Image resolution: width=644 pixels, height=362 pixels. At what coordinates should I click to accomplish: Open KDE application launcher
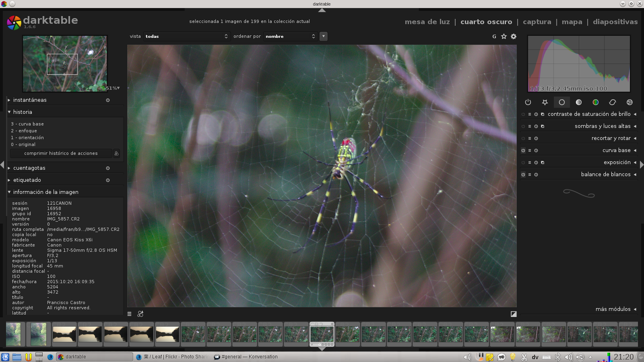click(x=5, y=357)
